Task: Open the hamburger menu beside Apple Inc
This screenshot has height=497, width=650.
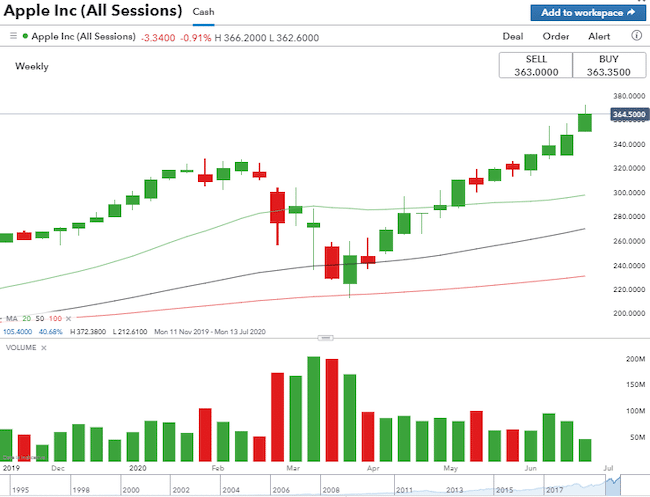Action: point(13,36)
